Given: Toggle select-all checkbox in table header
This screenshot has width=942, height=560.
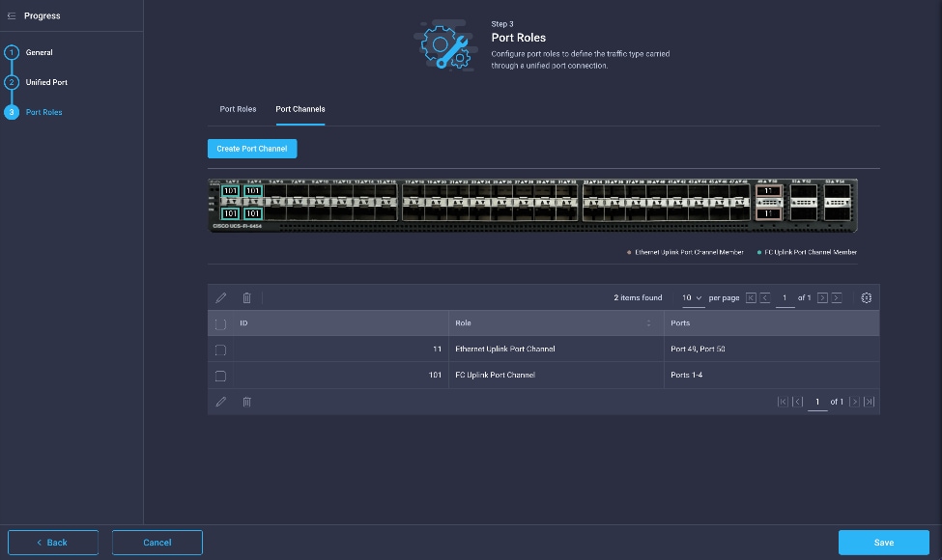Looking at the screenshot, I should click(220, 324).
